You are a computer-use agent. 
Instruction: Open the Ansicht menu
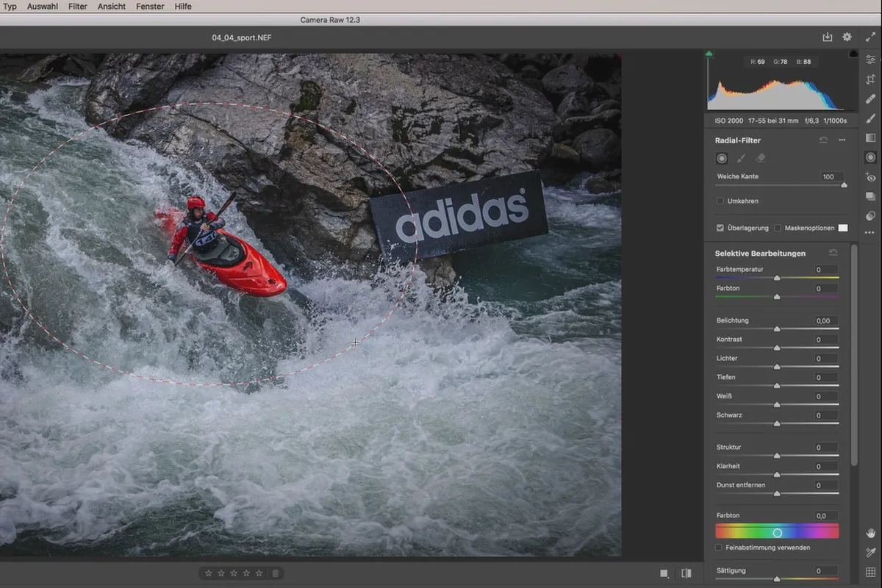(x=112, y=6)
